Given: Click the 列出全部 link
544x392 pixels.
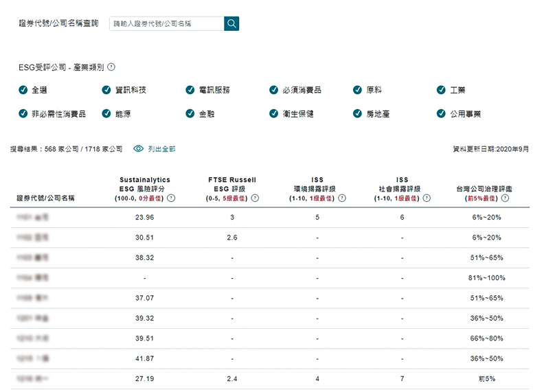Looking at the screenshot, I should pyautogui.click(x=161, y=149).
